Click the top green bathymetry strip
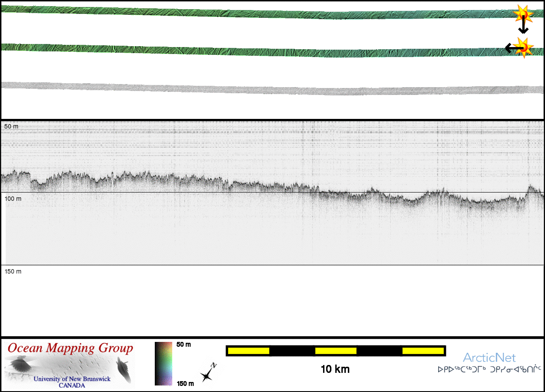The height and width of the screenshot is (392, 545). [262, 13]
